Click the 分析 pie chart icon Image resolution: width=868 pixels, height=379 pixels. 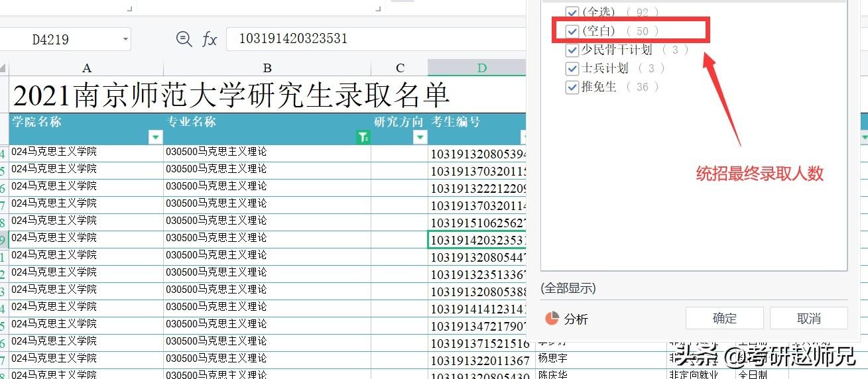tap(552, 319)
